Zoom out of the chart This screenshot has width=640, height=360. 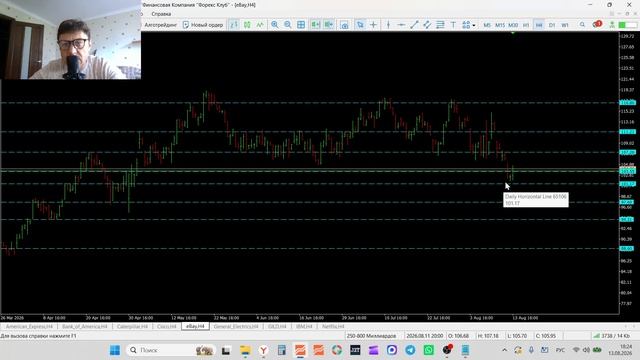click(x=288, y=25)
